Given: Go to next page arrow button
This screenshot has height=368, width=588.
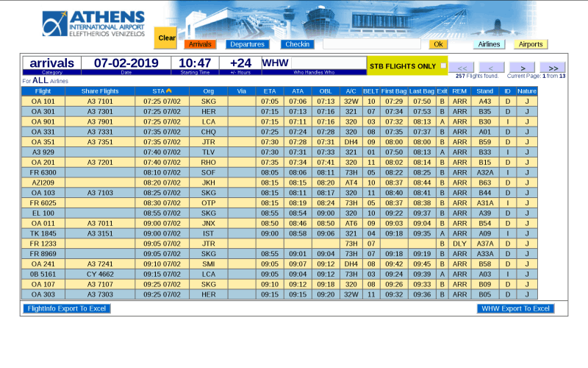Looking at the screenshot, I should [522, 67].
